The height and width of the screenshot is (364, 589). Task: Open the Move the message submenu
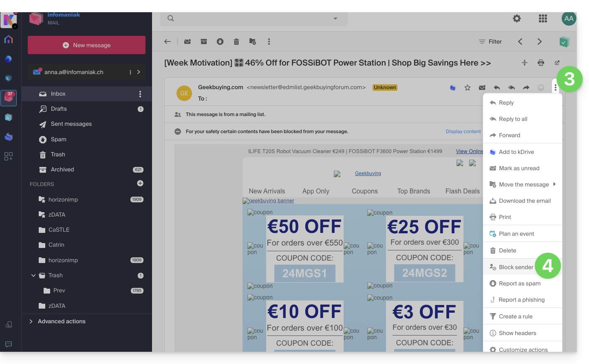coord(523,184)
